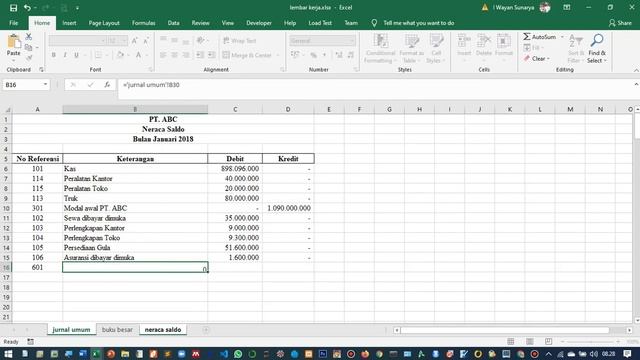
Task: Open Windows Start button
Action: [8, 354]
